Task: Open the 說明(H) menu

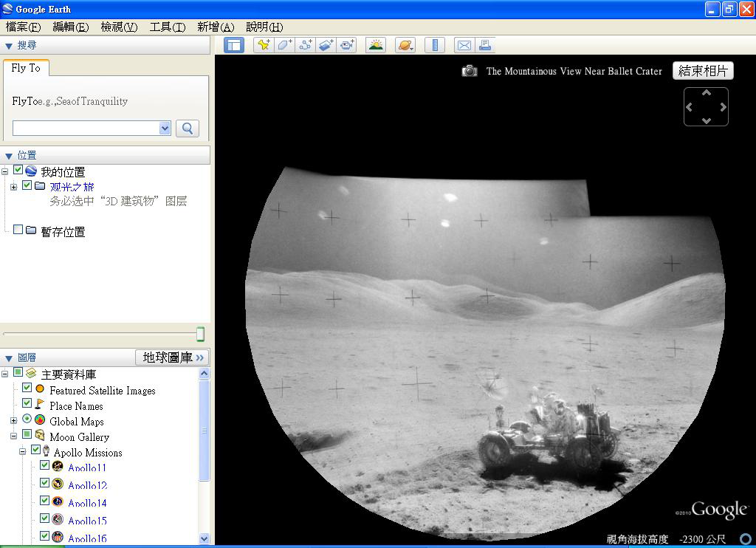Action: [x=264, y=27]
